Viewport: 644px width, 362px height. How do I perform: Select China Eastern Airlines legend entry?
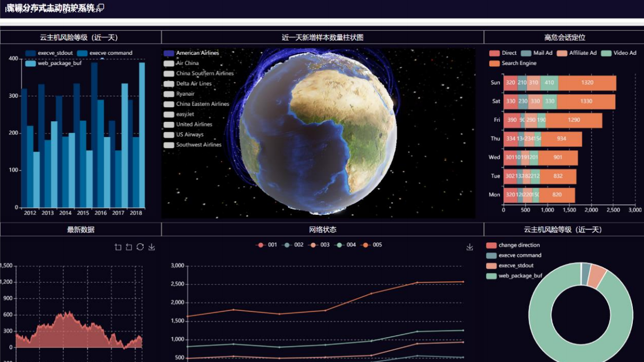[x=197, y=104]
